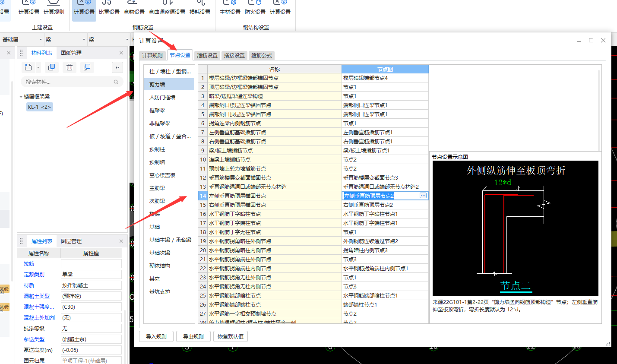Close the 构件列表 panel with its X

click(121, 53)
